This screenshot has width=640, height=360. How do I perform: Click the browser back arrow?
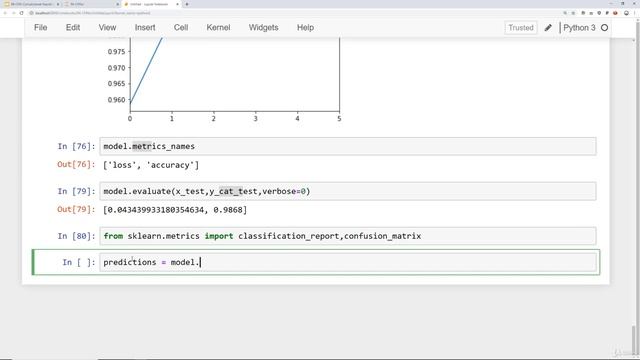[5, 13]
